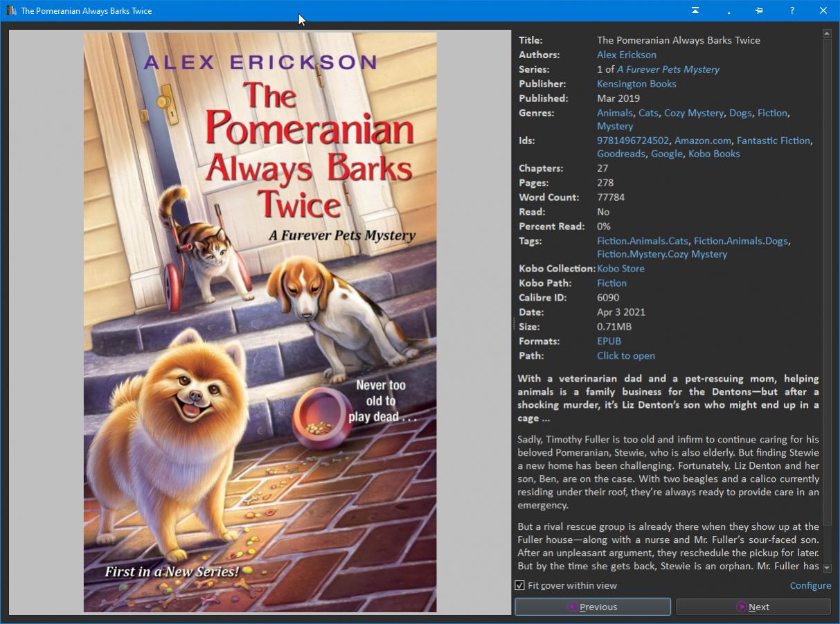Viewport: 840px width, 624px height.
Task: Click the scroll-up arrow of details panel
Action: click(x=826, y=33)
